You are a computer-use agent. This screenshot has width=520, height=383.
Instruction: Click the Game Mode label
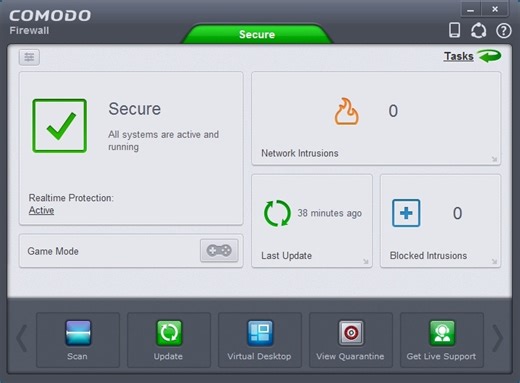53,251
